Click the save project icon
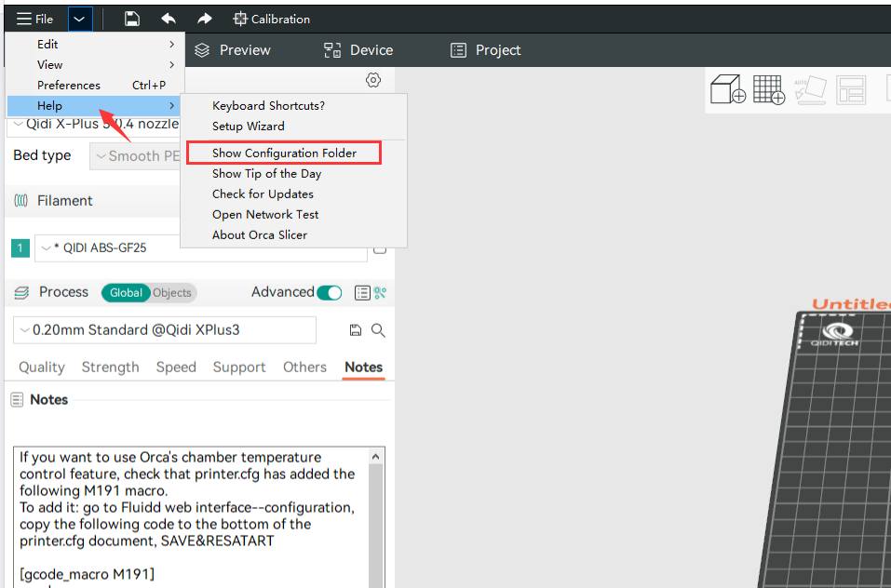The height and width of the screenshot is (588, 891). (132, 19)
